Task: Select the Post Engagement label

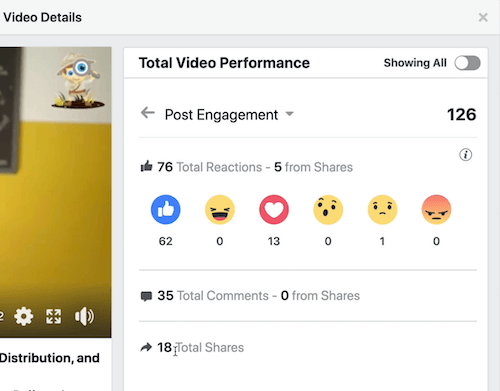Action: point(221,115)
